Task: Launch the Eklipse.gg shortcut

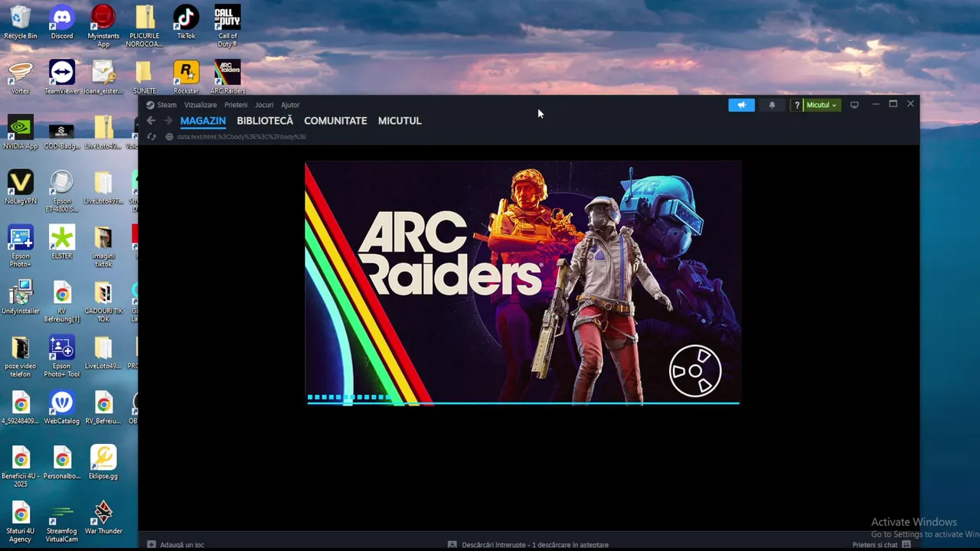Action: click(x=103, y=464)
